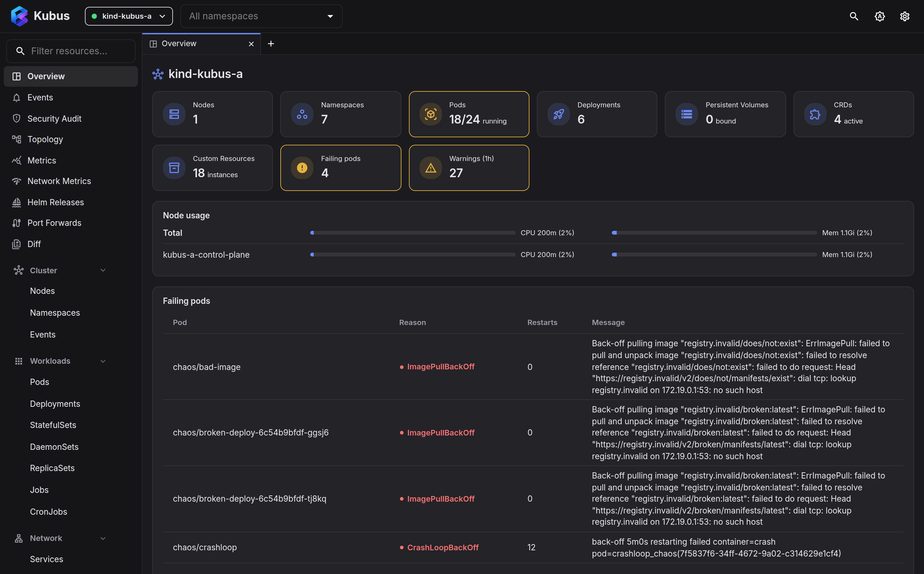Click the Diff document icon
The width and height of the screenshot is (924, 574).
tap(16, 244)
